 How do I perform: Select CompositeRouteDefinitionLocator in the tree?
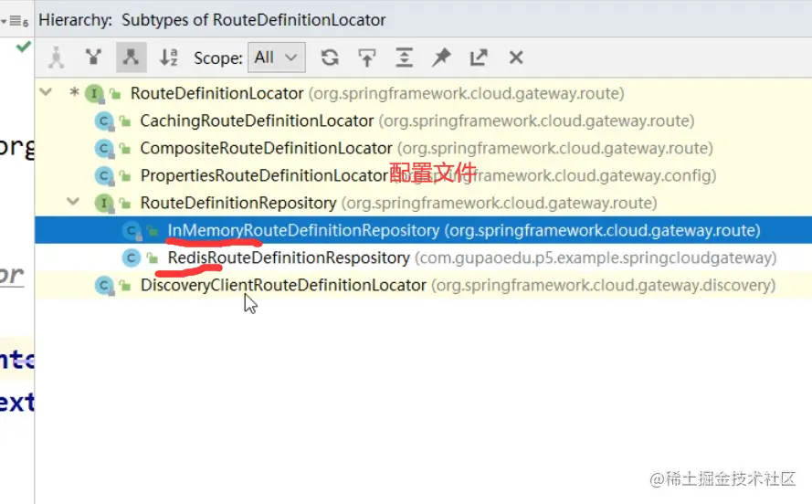[423, 148]
